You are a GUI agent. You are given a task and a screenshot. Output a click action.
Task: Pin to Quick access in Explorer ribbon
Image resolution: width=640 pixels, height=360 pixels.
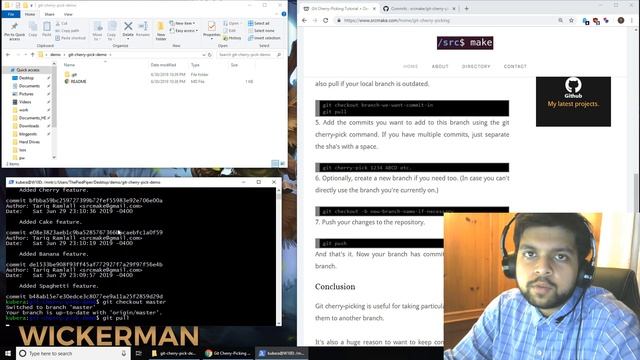pyautogui.click(x=14, y=31)
